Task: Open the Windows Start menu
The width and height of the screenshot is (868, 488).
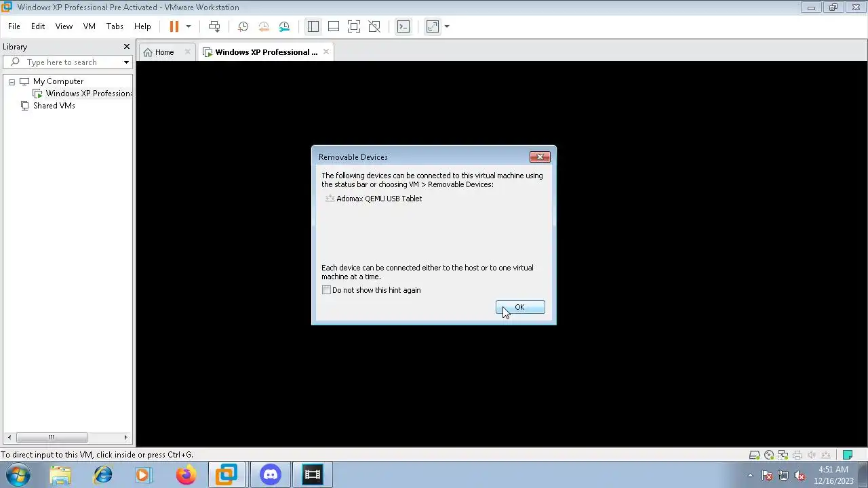Action: [x=18, y=475]
